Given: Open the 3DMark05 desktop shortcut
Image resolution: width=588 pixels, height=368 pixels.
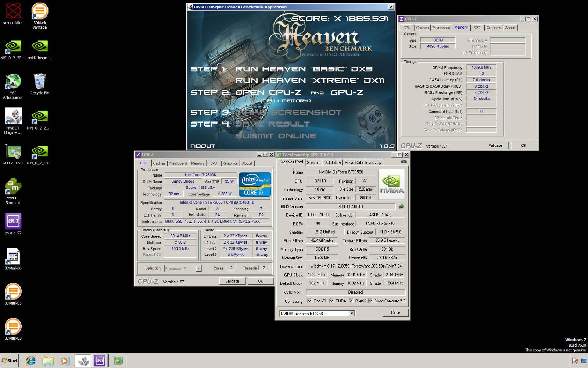Looking at the screenshot, I should pyautogui.click(x=13, y=294).
